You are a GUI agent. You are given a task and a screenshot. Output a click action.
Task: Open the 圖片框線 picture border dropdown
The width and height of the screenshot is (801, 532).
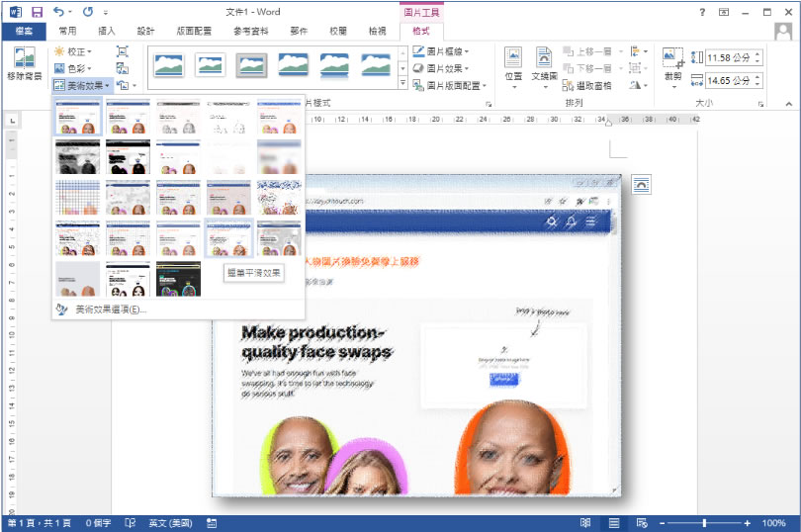[441, 51]
